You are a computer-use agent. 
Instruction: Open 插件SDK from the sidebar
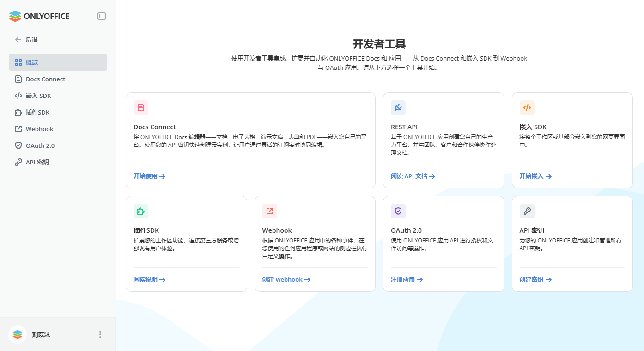click(58, 112)
